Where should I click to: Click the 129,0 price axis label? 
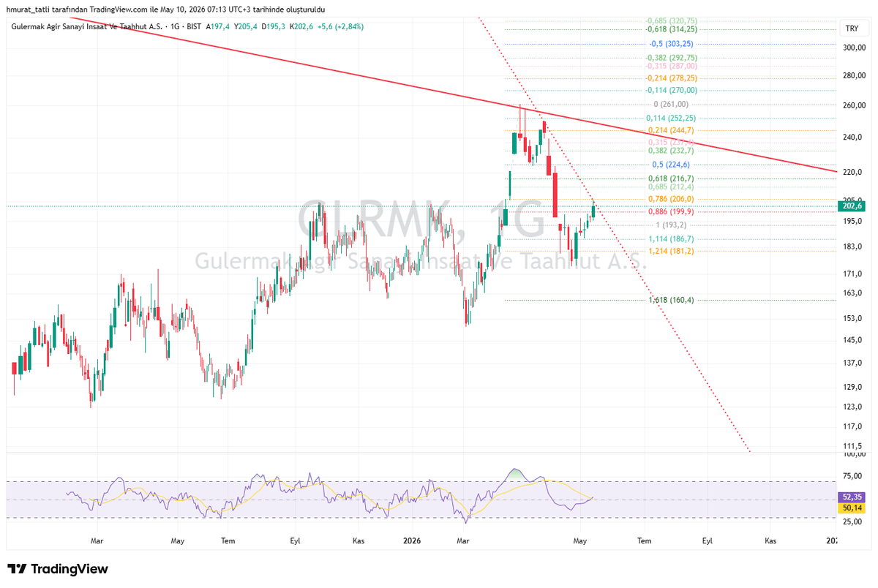[852, 388]
